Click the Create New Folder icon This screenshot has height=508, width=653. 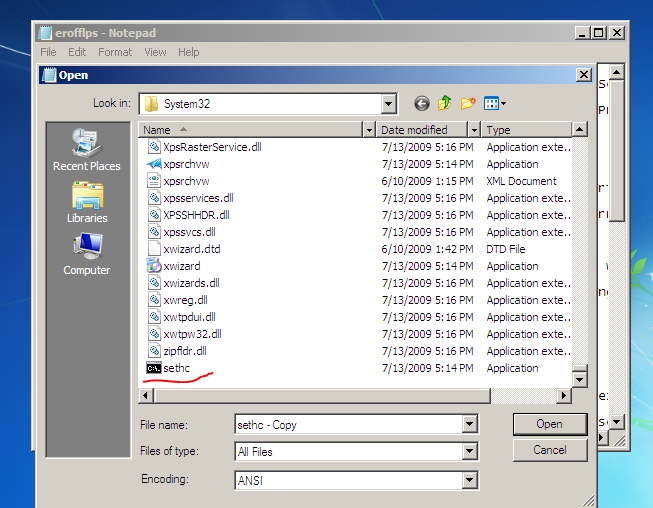467,103
